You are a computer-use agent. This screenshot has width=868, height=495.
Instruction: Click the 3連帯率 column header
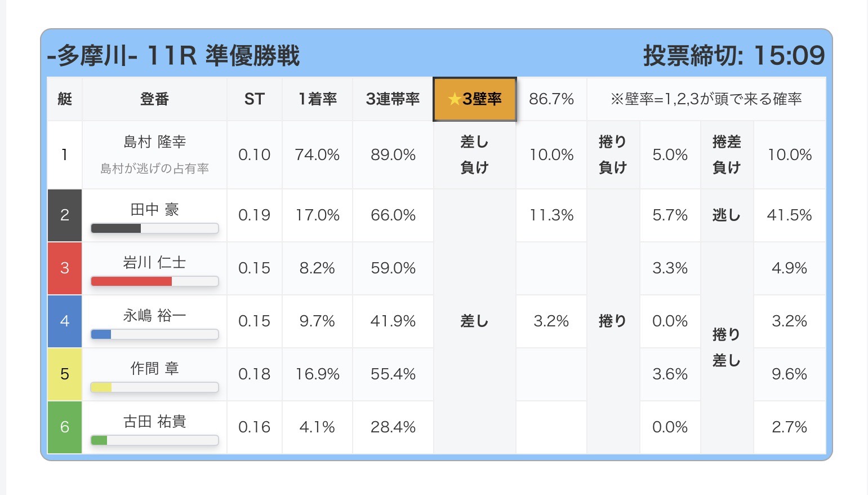pos(393,99)
